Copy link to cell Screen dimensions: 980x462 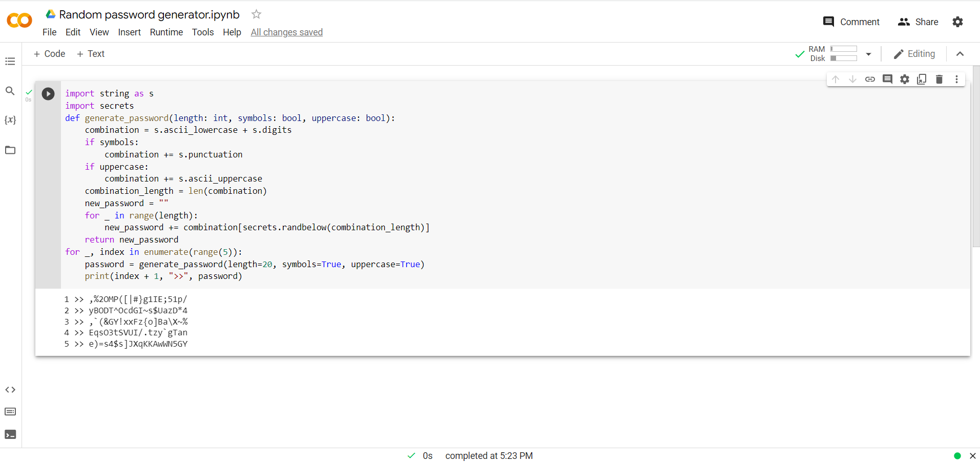tap(870, 79)
